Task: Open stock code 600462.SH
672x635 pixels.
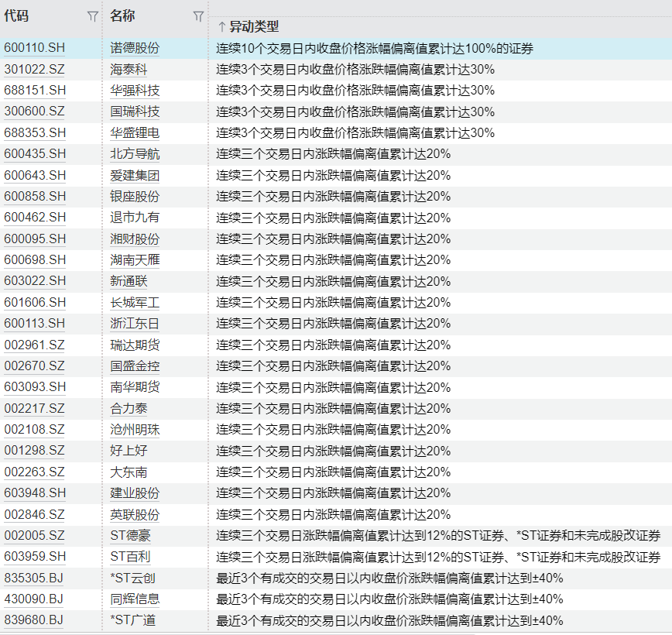Action: point(35,218)
